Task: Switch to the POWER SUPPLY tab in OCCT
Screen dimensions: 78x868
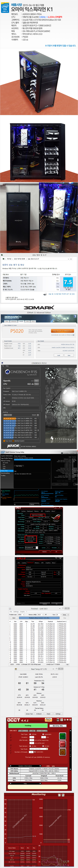Action: coord(42,731)
